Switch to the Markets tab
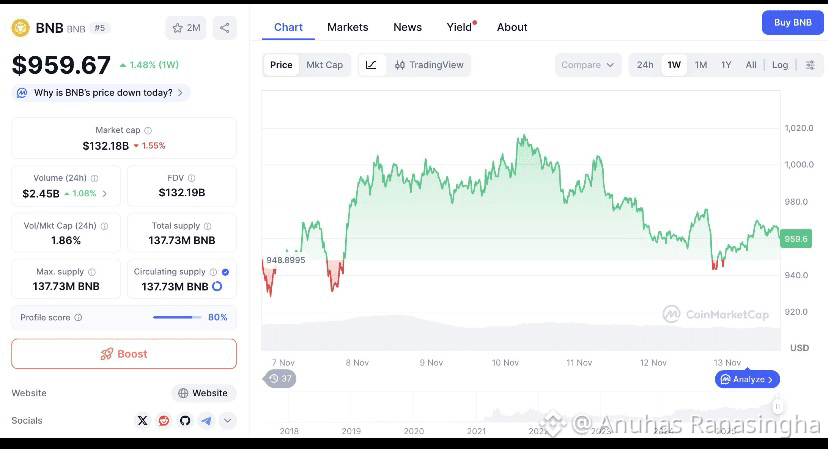The image size is (828, 449). tap(347, 27)
